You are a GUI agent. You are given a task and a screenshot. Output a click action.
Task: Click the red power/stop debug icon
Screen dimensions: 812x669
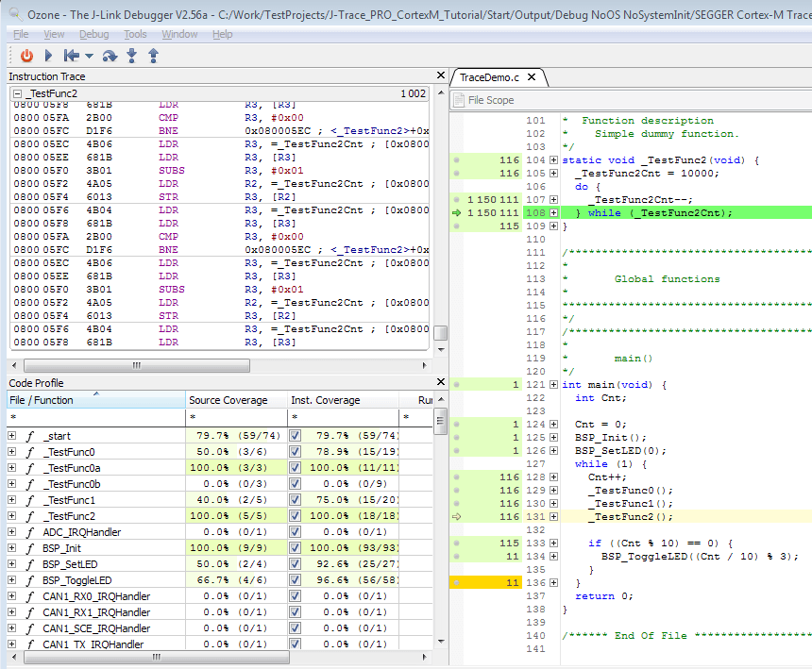click(x=26, y=56)
